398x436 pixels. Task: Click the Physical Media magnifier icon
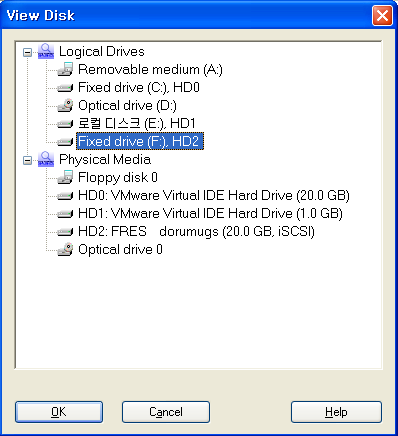point(46,159)
